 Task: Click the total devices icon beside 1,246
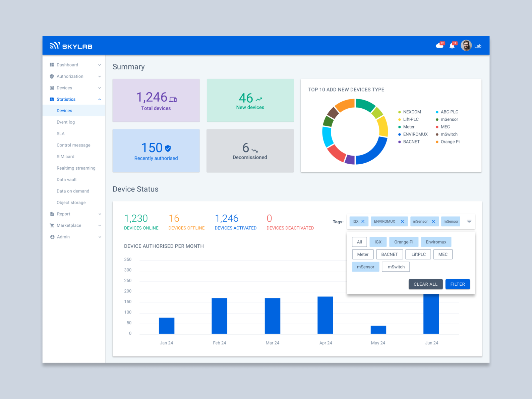[x=173, y=99]
